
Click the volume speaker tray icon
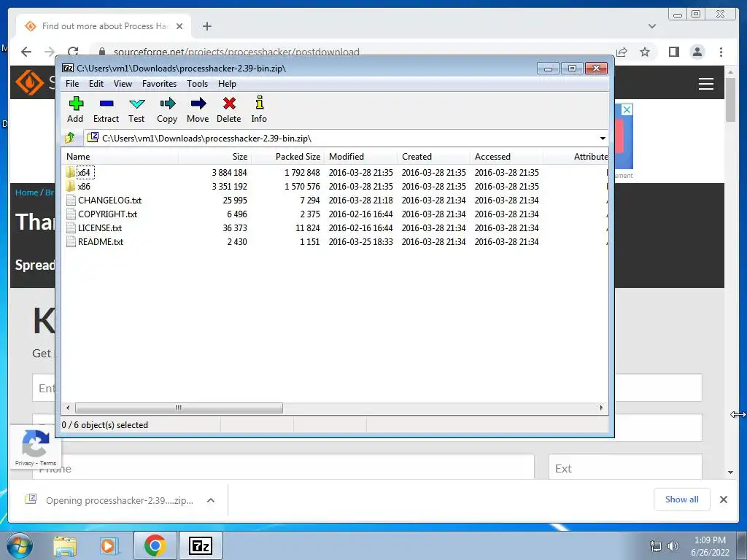coord(673,546)
